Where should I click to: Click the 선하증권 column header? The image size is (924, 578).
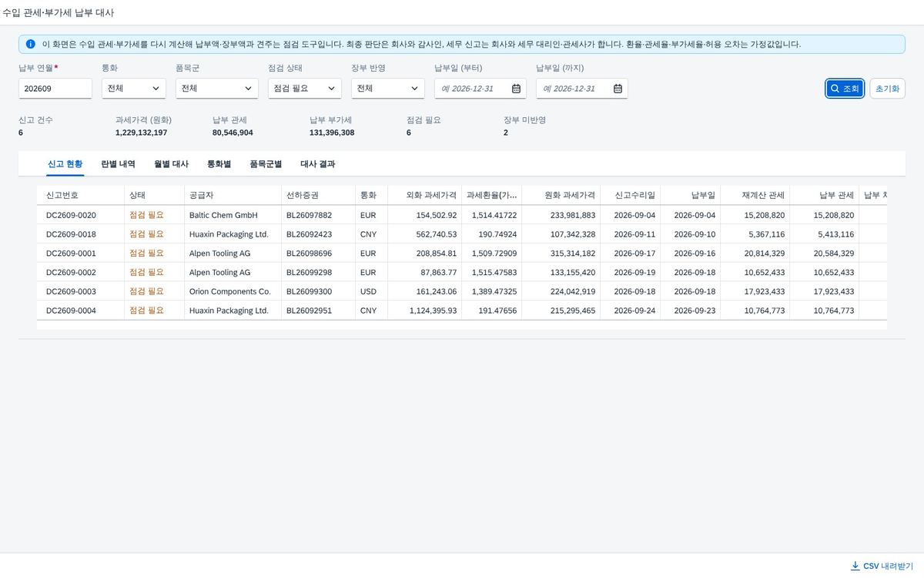pos(318,195)
